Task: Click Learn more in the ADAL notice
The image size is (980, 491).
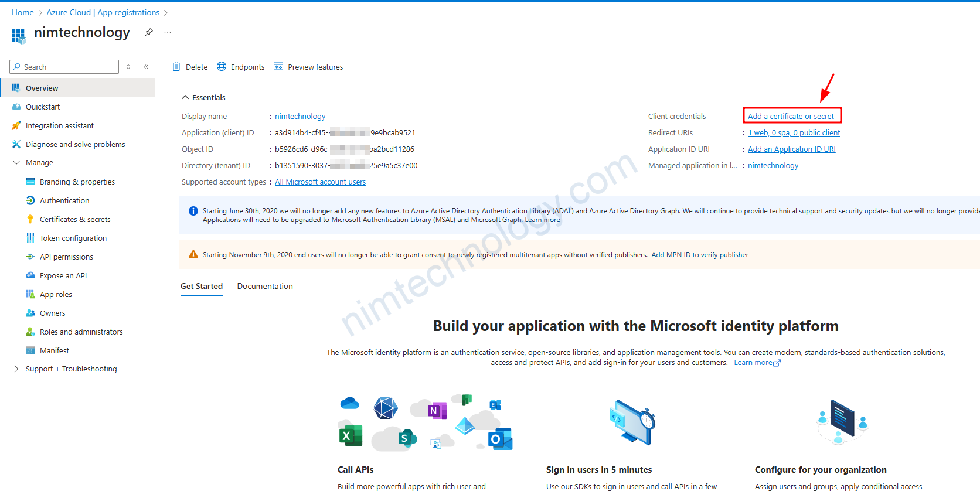Action: click(542, 220)
